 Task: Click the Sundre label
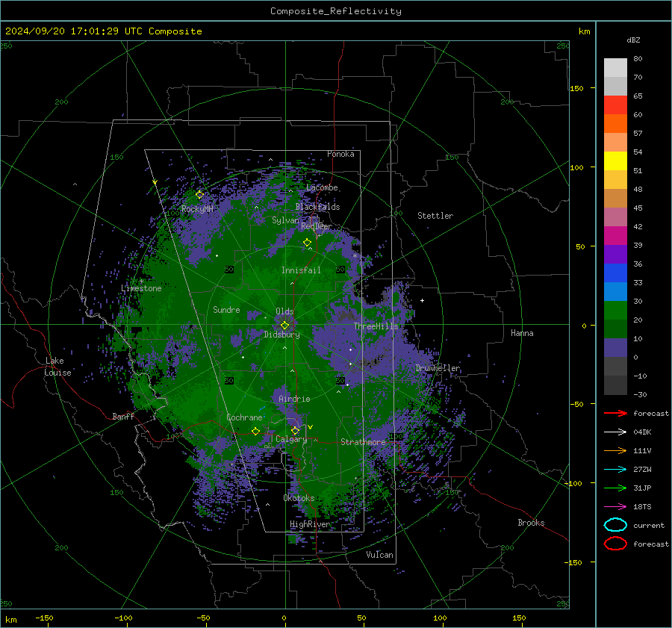pos(226,310)
